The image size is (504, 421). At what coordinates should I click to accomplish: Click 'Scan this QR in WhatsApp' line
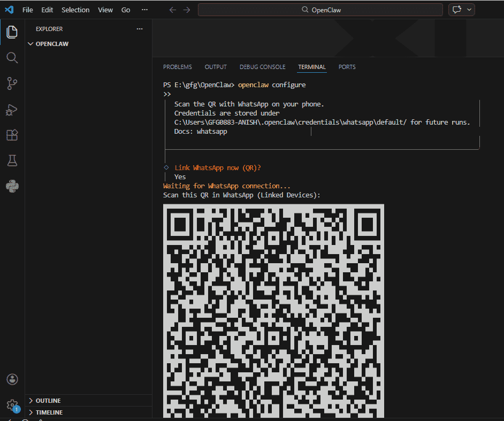tap(241, 195)
